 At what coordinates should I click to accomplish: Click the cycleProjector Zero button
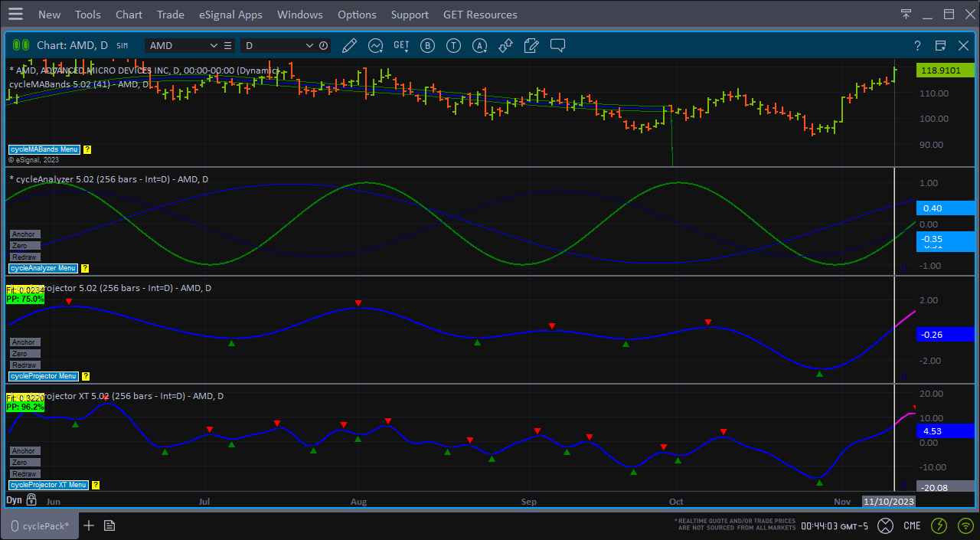(24, 354)
